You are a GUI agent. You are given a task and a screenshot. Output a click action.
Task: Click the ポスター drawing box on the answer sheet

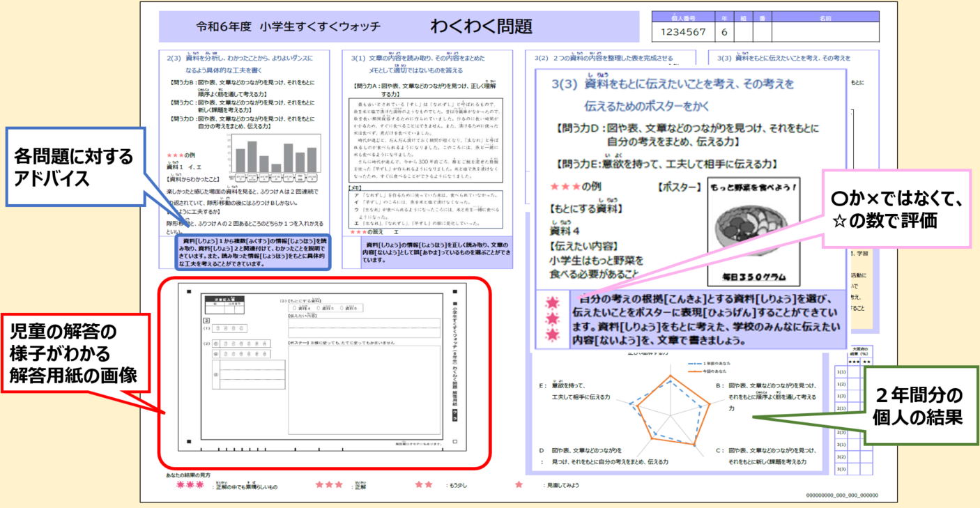[364, 390]
